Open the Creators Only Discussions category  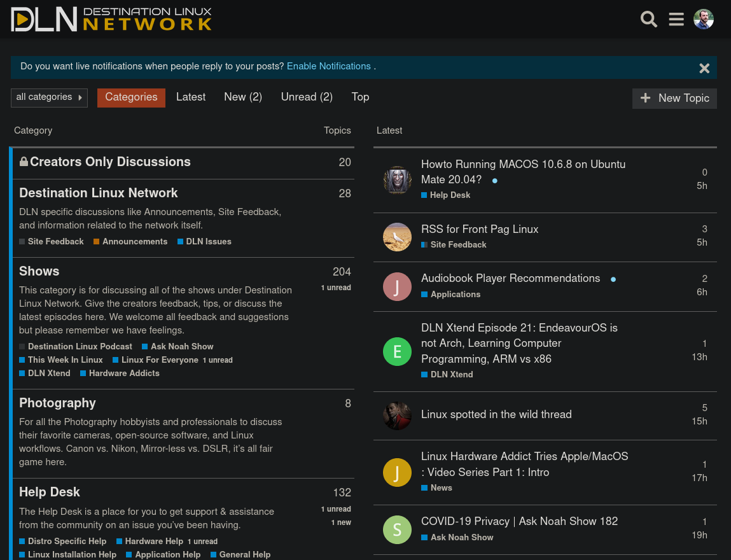(110, 162)
